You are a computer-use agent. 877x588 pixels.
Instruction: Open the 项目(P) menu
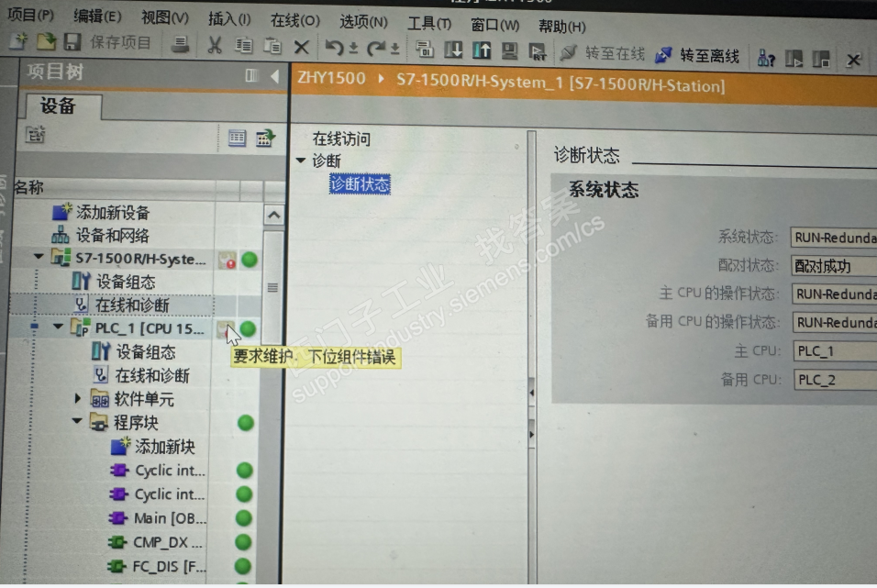pos(30,14)
